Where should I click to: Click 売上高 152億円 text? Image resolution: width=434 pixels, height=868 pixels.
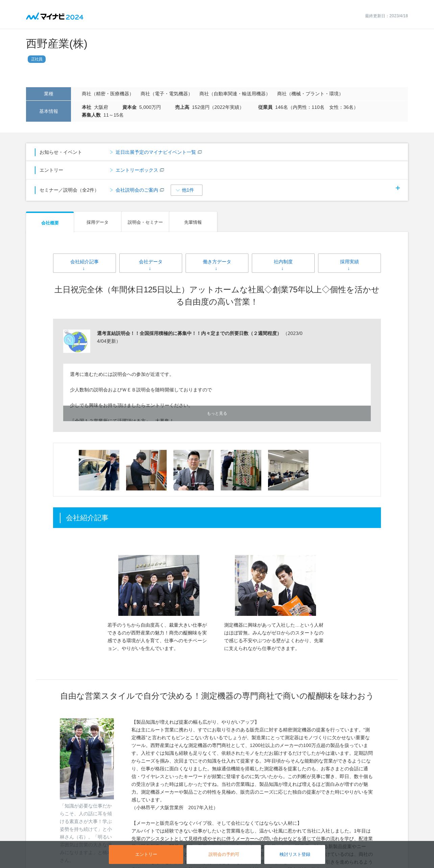(209, 107)
